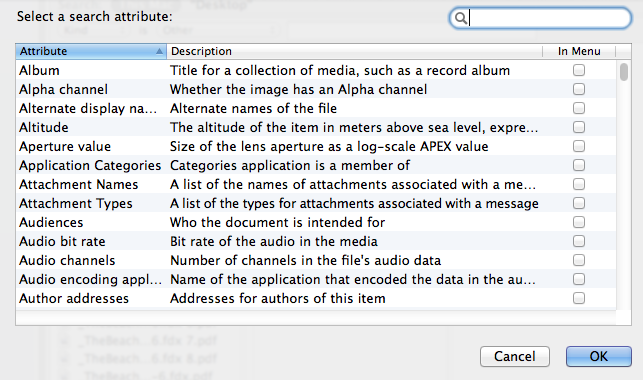Viewport: 643px width, 380px height.
Task: Toggle In Menu for Audio bit rate
Action: [x=579, y=241]
